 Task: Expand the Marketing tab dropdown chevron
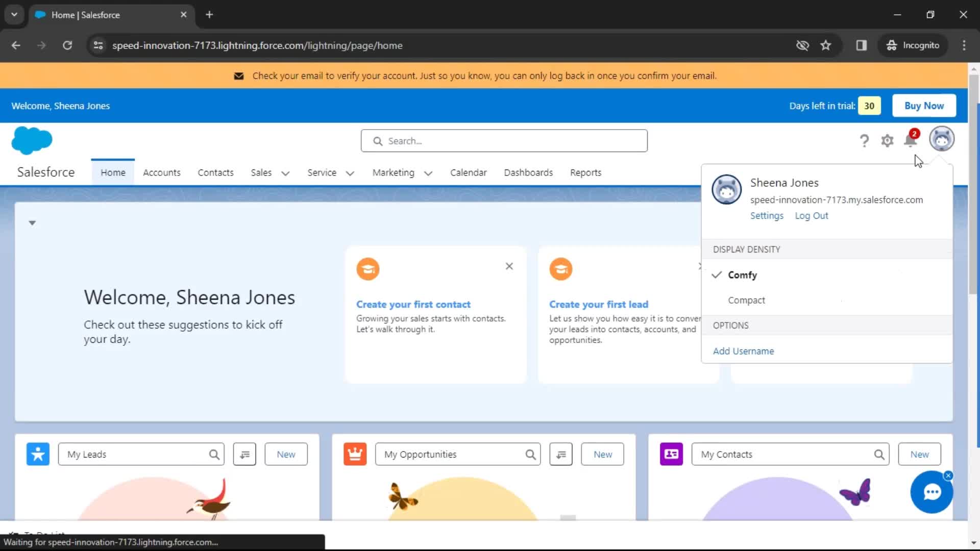[428, 173]
